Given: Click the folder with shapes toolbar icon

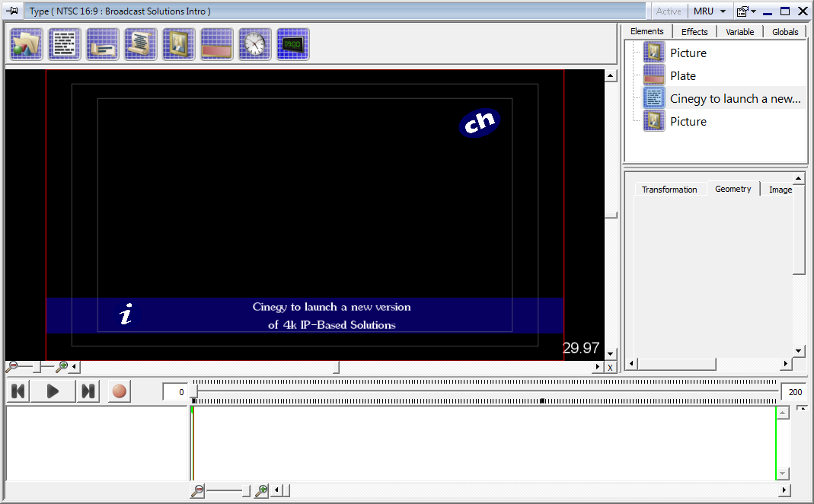Looking at the screenshot, I should 27,45.
